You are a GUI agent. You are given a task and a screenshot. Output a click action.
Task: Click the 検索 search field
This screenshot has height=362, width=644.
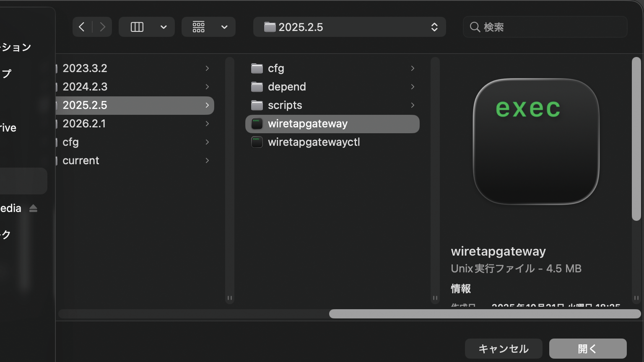click(545, 27)
